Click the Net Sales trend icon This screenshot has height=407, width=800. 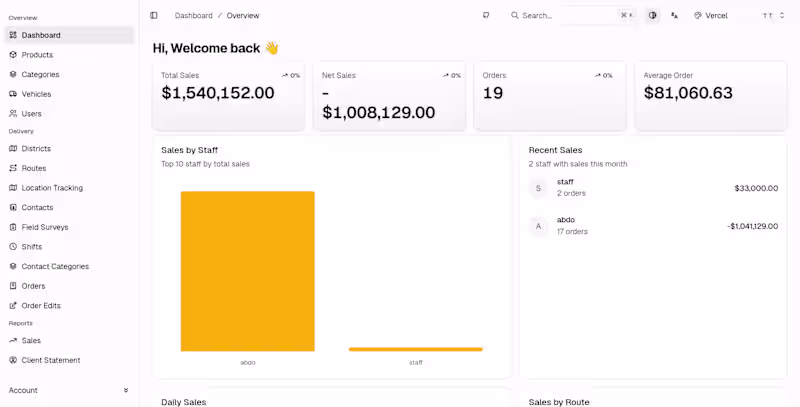click(x=445, y=75)
